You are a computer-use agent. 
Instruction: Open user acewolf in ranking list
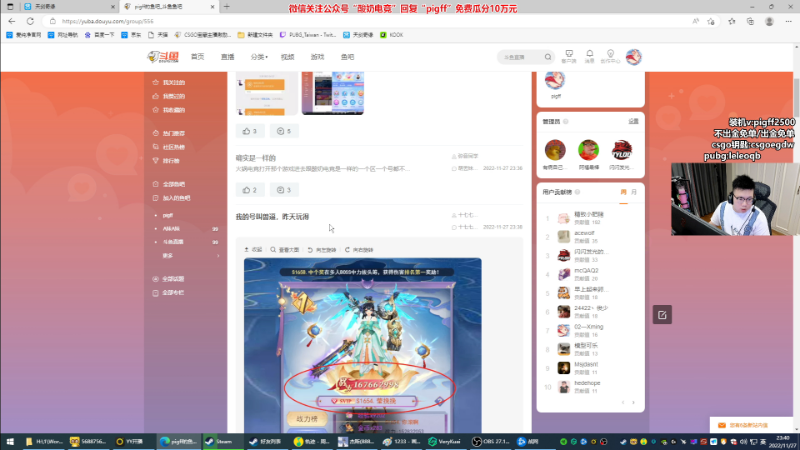(x=584, y=233)
